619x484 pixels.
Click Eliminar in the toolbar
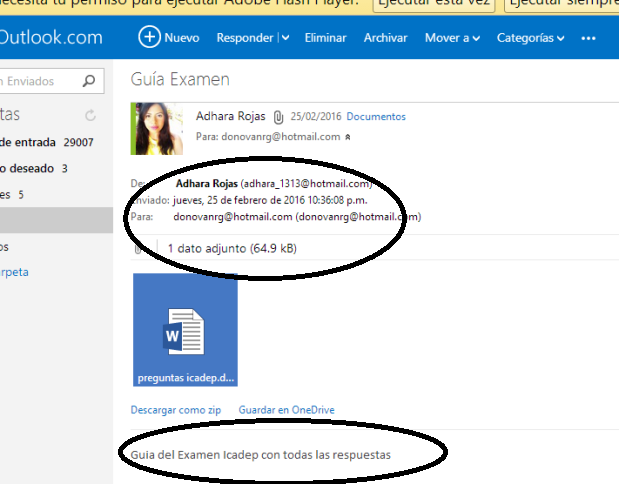(325, 38)
